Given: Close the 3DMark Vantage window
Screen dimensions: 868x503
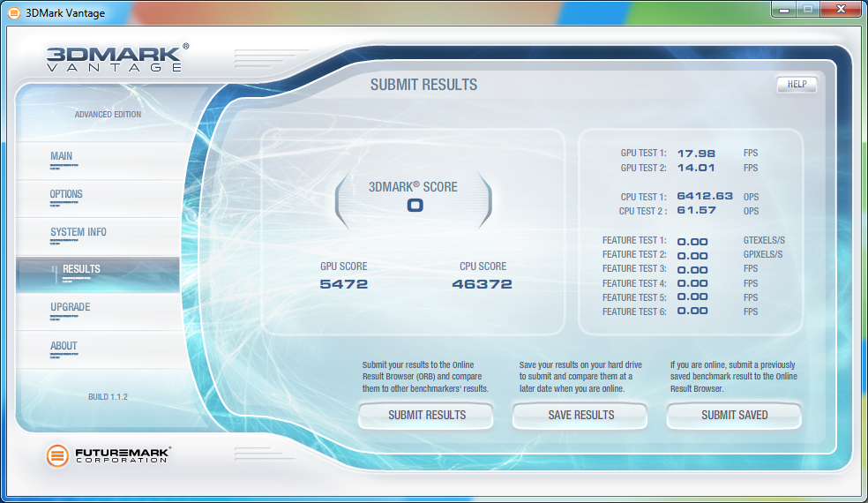Looking at the screenshot, I should 837,9.
